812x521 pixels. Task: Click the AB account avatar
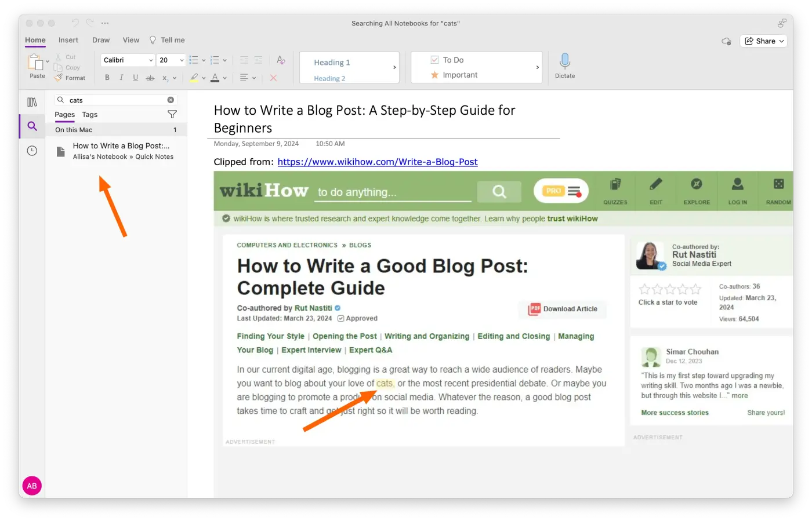[32, 486]
